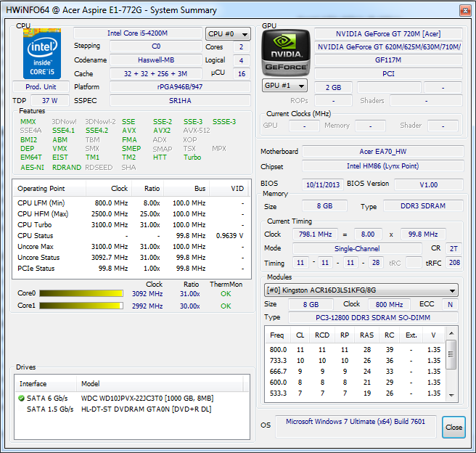This screenshot has width=476, height=453.
Task: Click the Prod. Unit button
Action: pyautogui.click(x=41, y=87)
